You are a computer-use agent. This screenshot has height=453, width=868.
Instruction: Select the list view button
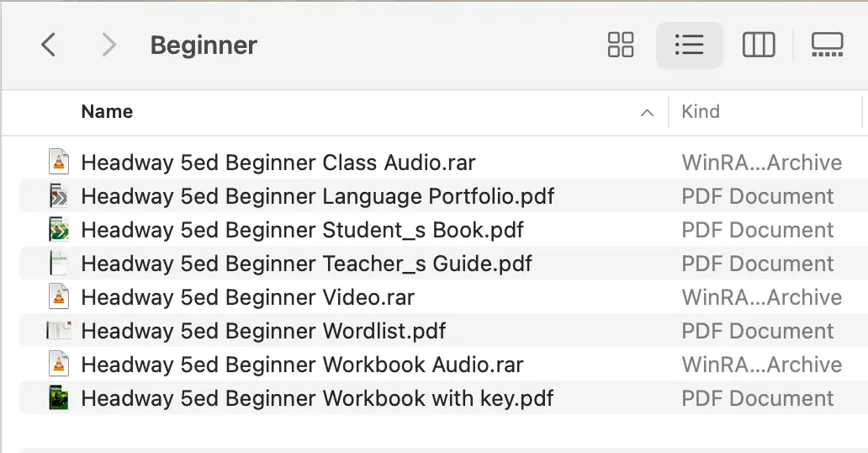[689, 45]
